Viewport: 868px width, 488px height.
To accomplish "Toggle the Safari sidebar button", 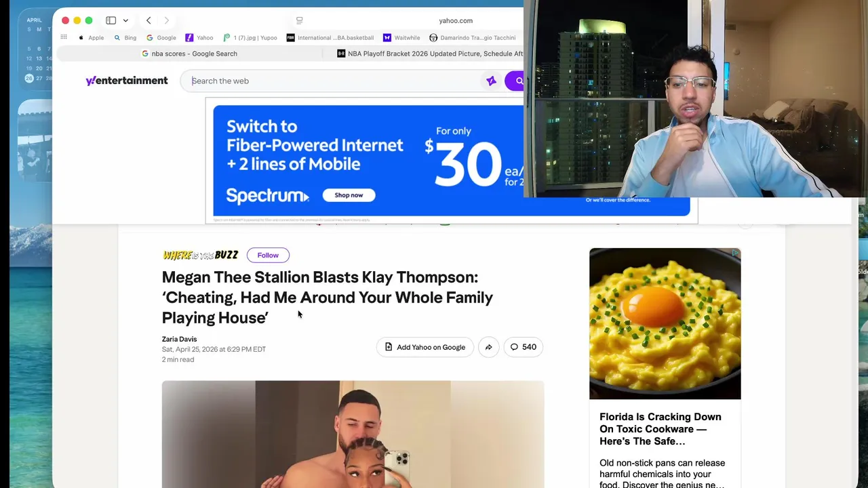I will (111, 20).
